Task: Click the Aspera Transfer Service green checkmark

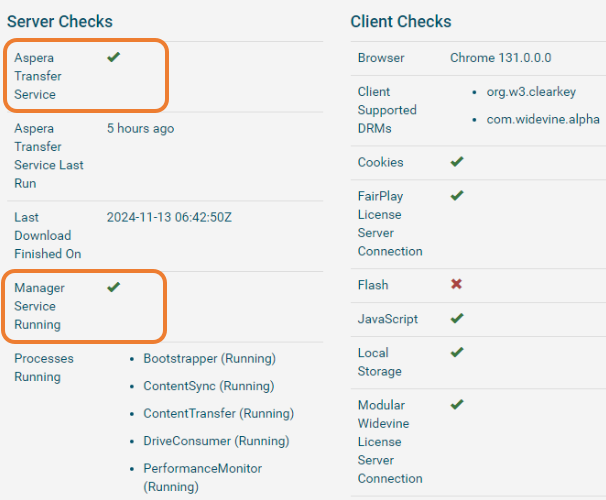Action: click(x=113, y=58)
